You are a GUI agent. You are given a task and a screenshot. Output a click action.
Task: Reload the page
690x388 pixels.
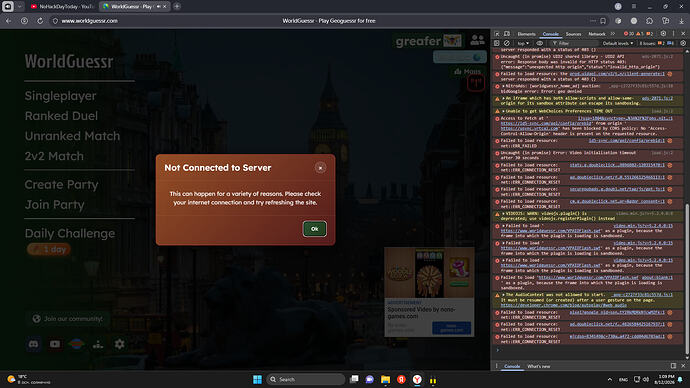40,21
